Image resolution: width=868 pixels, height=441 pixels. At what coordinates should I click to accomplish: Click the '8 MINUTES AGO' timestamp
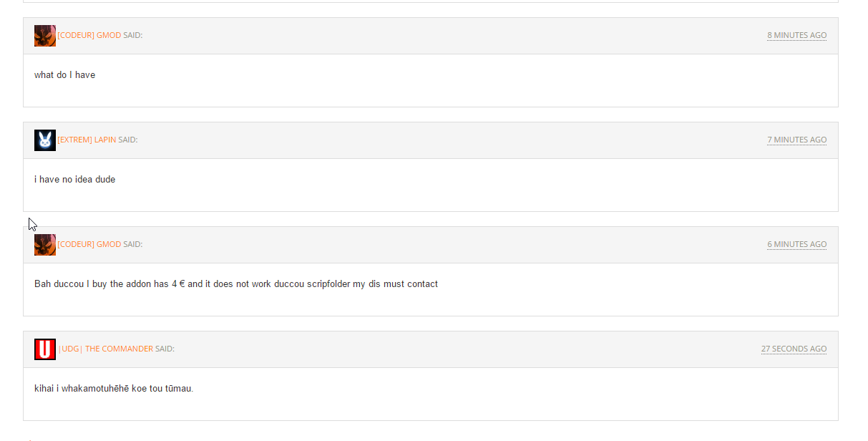[x=796, y=35]
